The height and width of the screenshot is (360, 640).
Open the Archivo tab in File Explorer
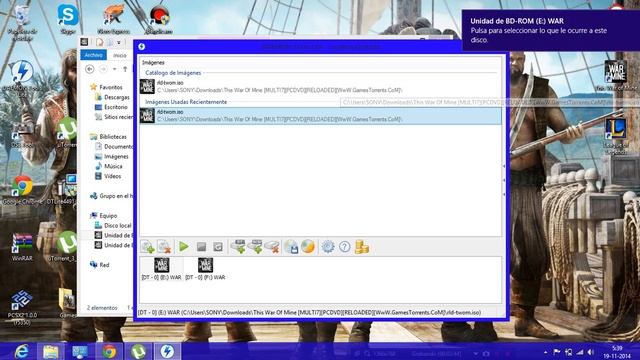pos(93,55)
